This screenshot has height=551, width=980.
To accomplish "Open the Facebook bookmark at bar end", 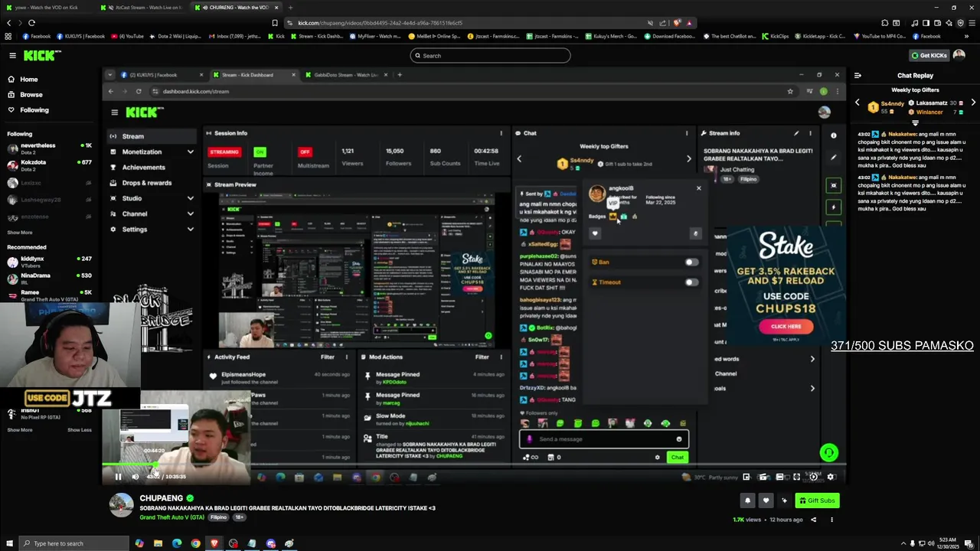I will [926, 36].
